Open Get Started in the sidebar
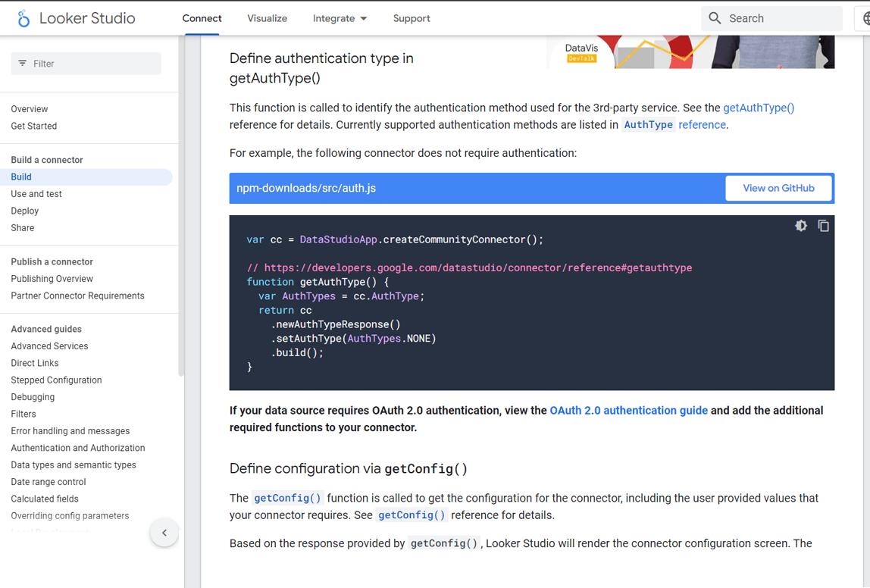This screenshot has height=588, width=870. click(x=34, y=126)
